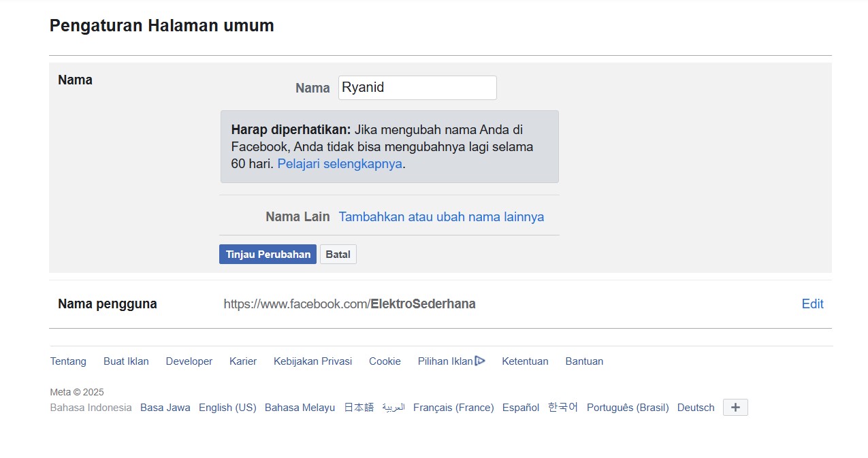Click the AdChoices triangle icon
Screen dimensions: 868x458
coord(480,361)
